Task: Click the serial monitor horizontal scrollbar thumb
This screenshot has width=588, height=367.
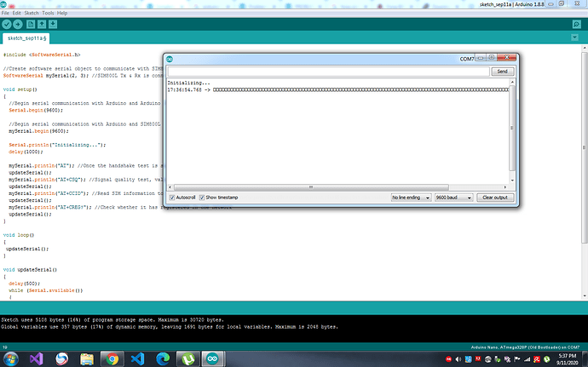Action: pyautogui.click(x=311, y=187)
